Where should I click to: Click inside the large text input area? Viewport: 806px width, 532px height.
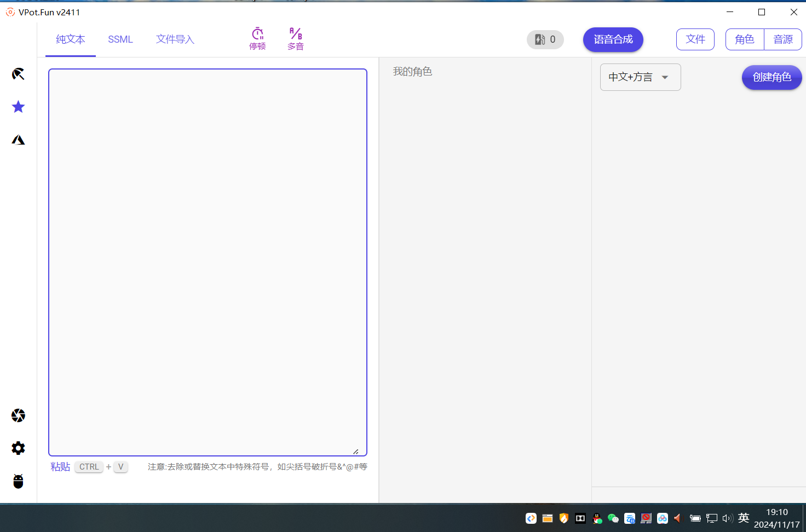click(208, 262)
